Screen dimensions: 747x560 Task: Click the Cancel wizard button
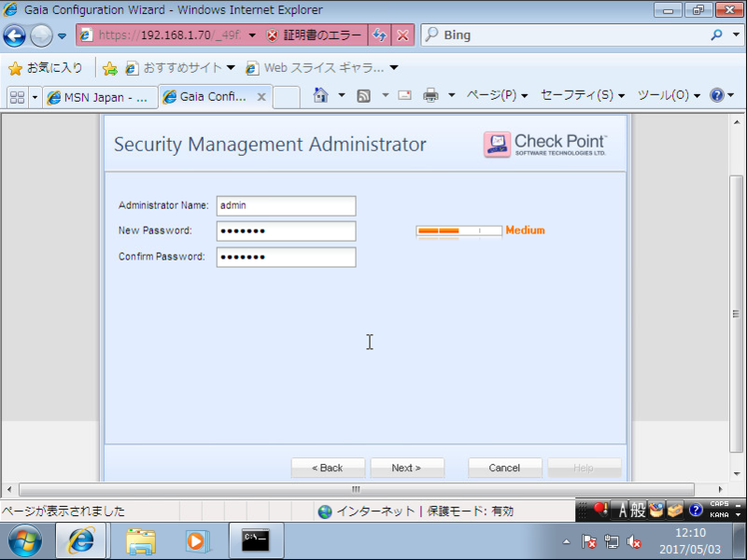pyautogui.click(x=504, y=468)
